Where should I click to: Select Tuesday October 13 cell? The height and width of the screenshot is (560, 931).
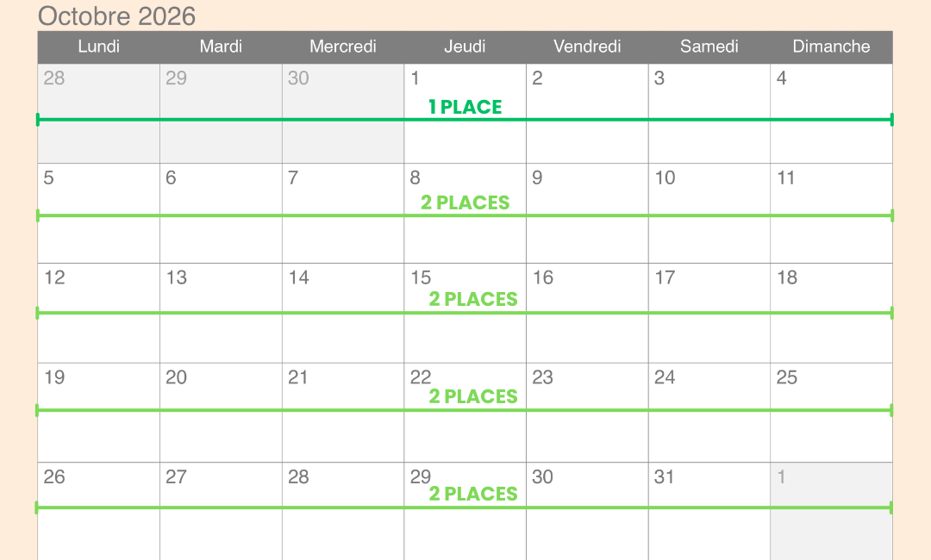tap(221, 336)
